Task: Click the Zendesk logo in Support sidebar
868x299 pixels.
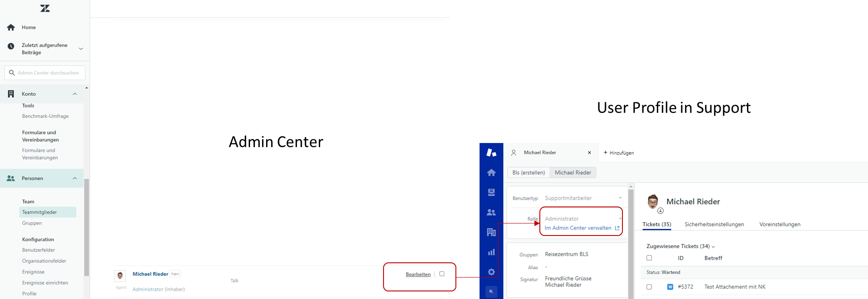Action: click(x=491, y=153)
